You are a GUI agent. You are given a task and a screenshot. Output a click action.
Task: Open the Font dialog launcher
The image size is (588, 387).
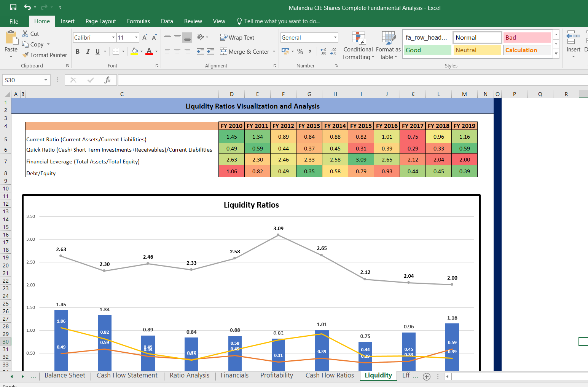157,66
